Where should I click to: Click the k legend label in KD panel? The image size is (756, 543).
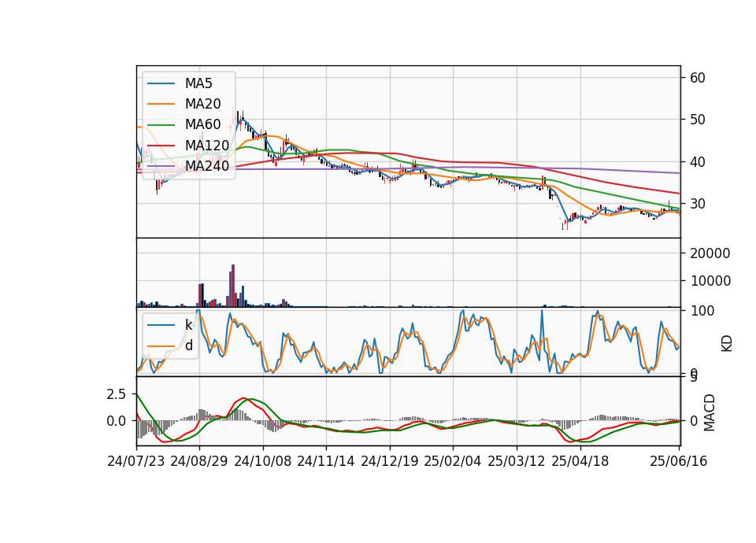pos(188,325)
